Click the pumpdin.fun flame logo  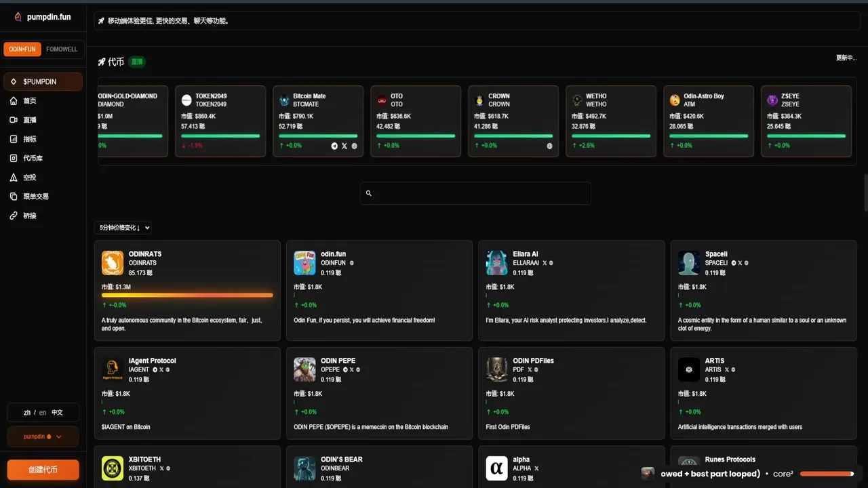[18, 17]
